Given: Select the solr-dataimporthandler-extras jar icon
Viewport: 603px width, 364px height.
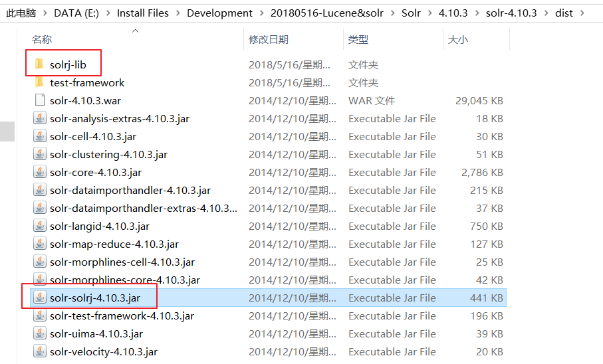Looking at the screenshot, I should (x=40, y=208).
